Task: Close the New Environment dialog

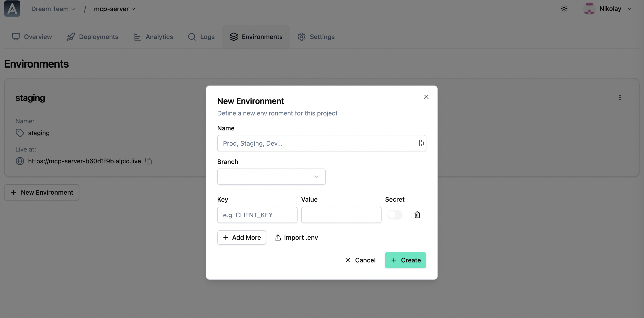Action: tap(426, 97)
